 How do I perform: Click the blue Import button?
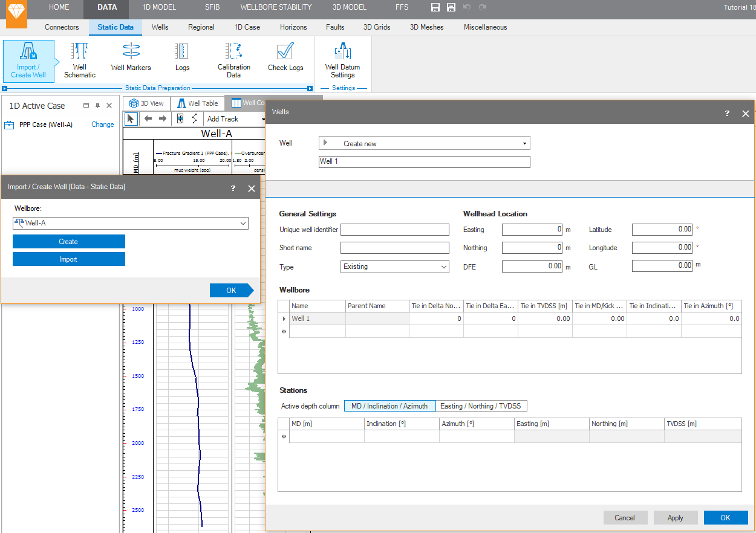(x=69, y=259)
